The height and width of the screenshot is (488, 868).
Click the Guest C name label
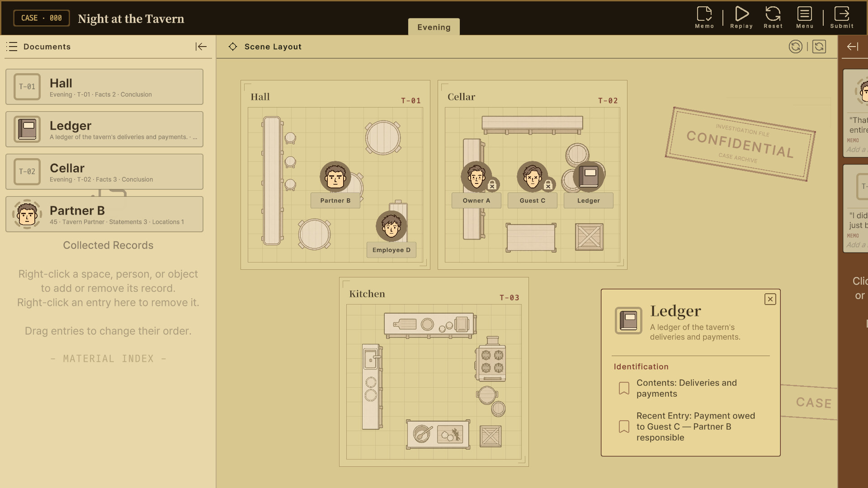tap(533, 201)
